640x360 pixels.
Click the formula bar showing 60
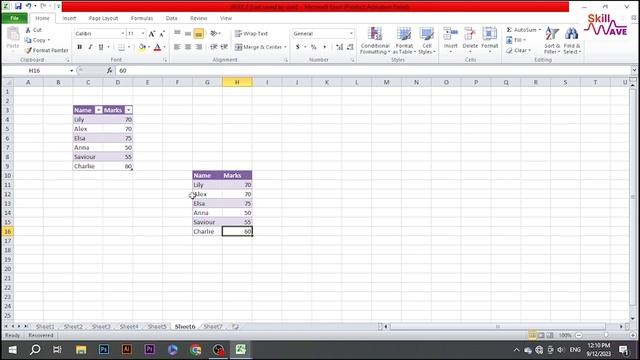tap(373, 71)
